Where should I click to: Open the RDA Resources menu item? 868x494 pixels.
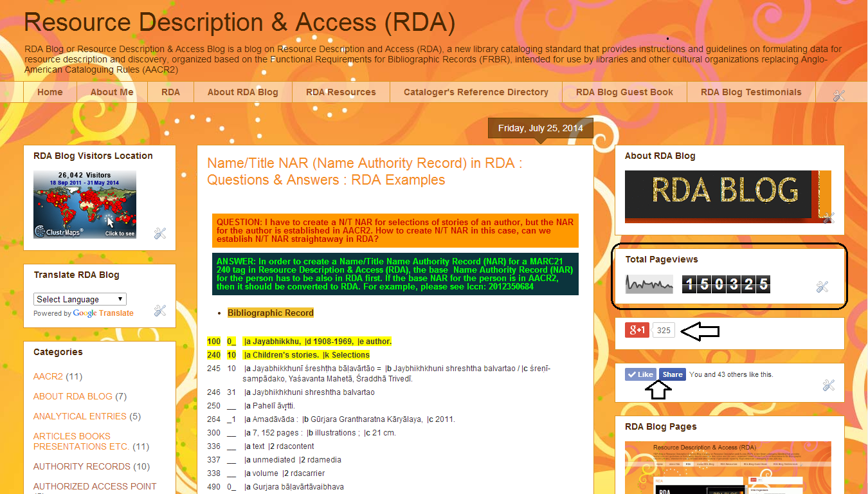tap(341, 91)
